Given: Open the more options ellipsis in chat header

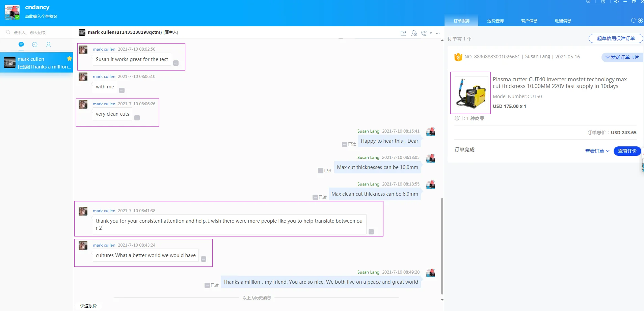Looking at the screenshot, I should pyautogui.click(x=438, y=33).
